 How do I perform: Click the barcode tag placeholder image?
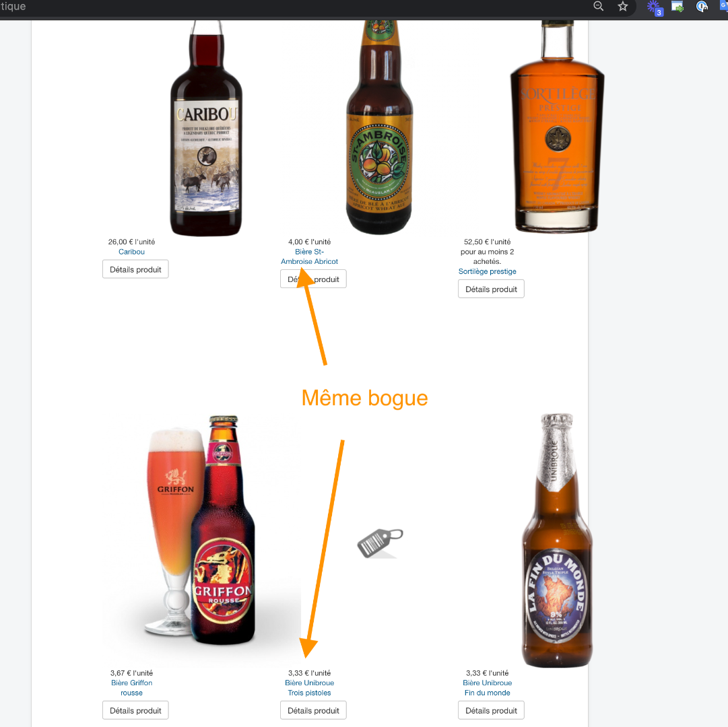coord(380,543)
